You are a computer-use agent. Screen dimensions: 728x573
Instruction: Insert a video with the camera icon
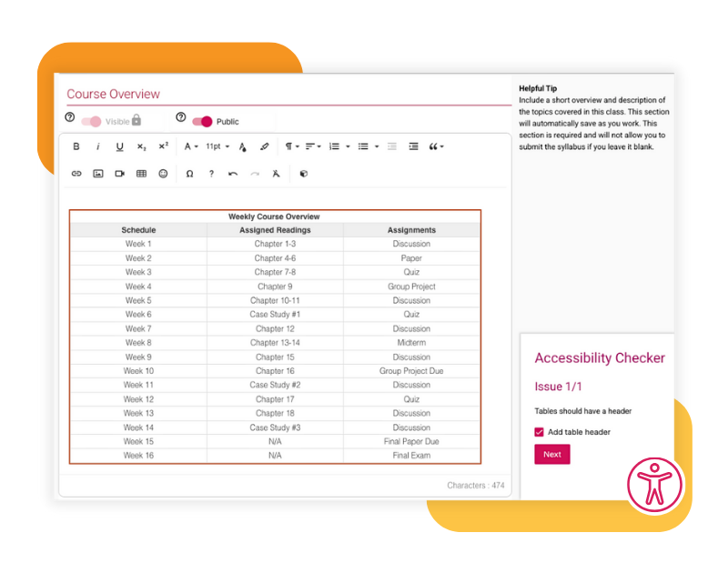(119, 174)
